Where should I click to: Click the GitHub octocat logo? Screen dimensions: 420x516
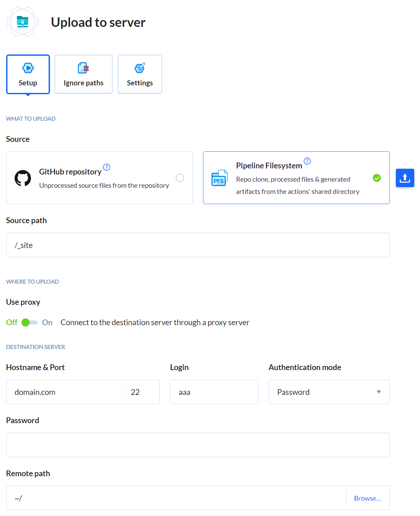[23, 178]
